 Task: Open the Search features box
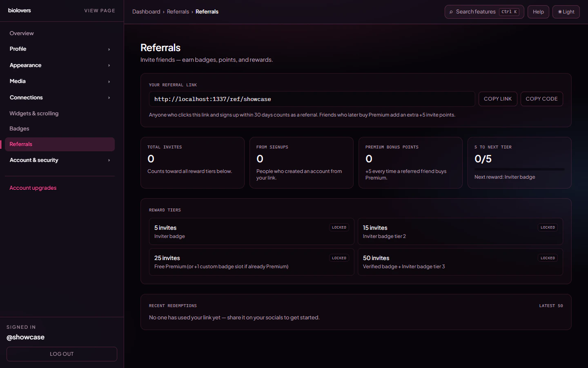[x=484, y=11]
